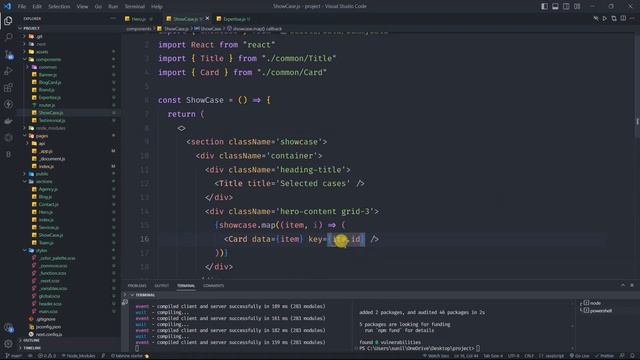Open the Docker whale view

pyautogui.click(x=8, y=121)
